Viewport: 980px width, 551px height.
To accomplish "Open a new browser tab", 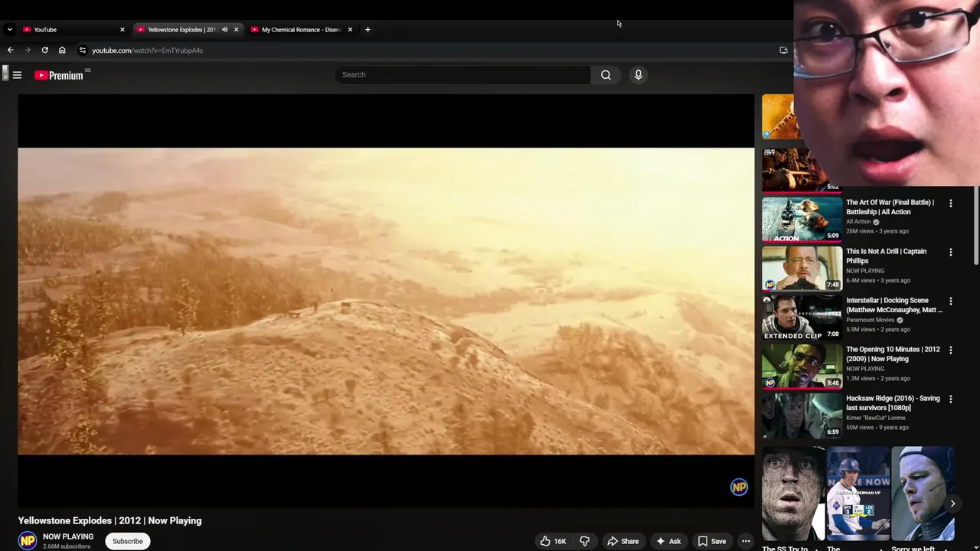I will pos(367,29).
